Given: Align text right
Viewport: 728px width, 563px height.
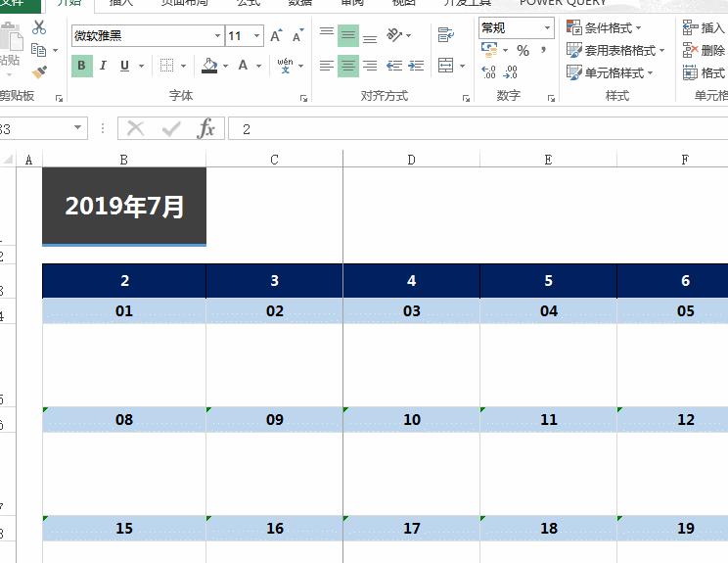Looking at the screenshot, I should pos(370,66).
